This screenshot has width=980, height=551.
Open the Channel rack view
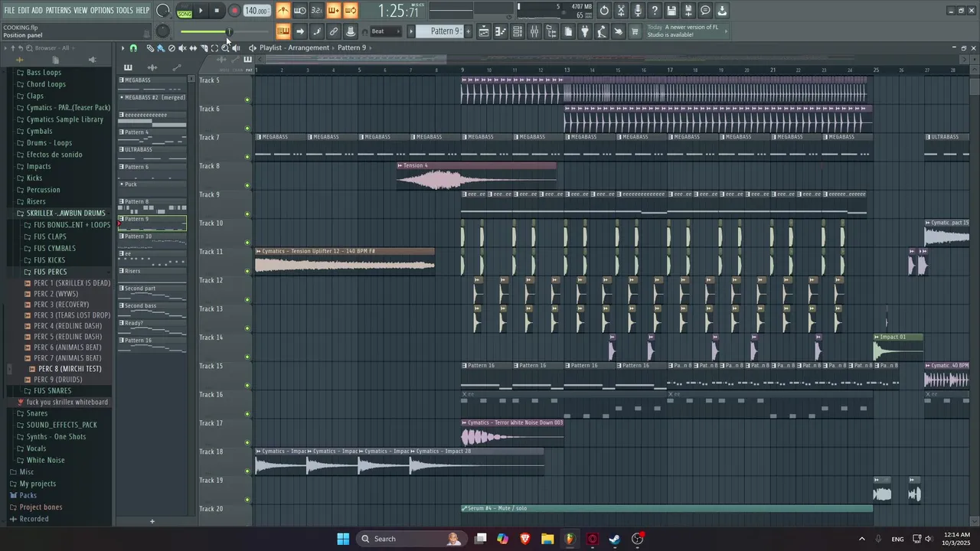point(518,31)
